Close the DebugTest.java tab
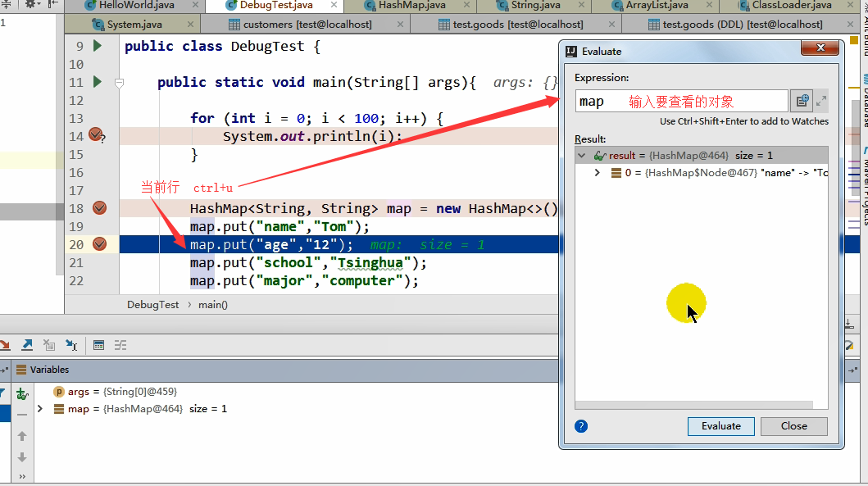Image resolution: width=868 pixels, height=486 pixels. click(334, 4)
